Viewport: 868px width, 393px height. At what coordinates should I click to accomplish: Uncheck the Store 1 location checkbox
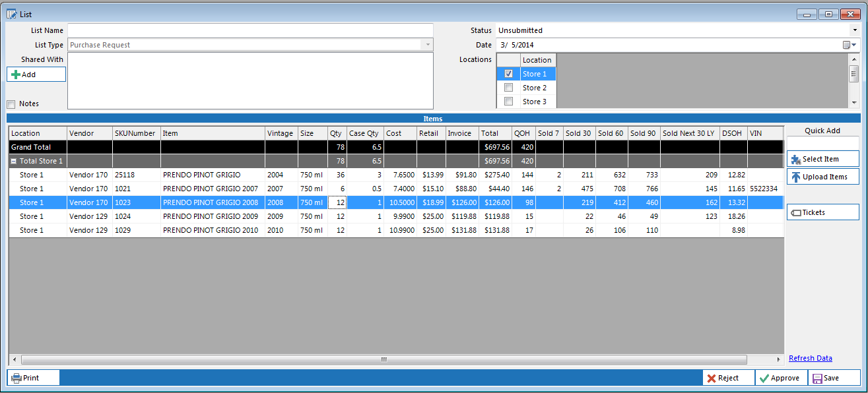point(508,74)
